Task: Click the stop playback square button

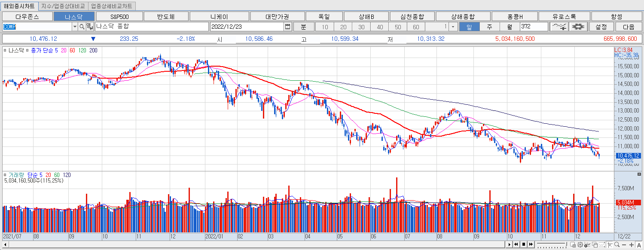Action: (x=524, y=244)
